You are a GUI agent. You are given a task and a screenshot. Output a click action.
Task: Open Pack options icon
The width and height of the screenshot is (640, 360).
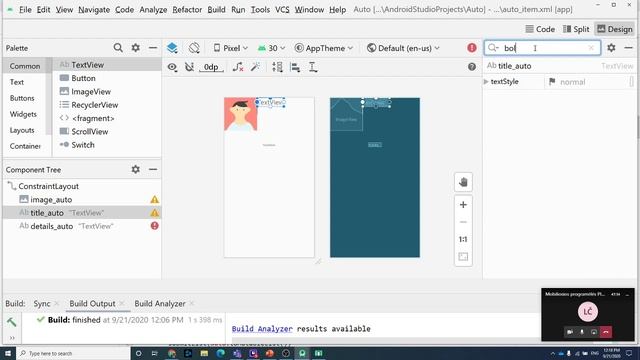(x=277, y=67)
